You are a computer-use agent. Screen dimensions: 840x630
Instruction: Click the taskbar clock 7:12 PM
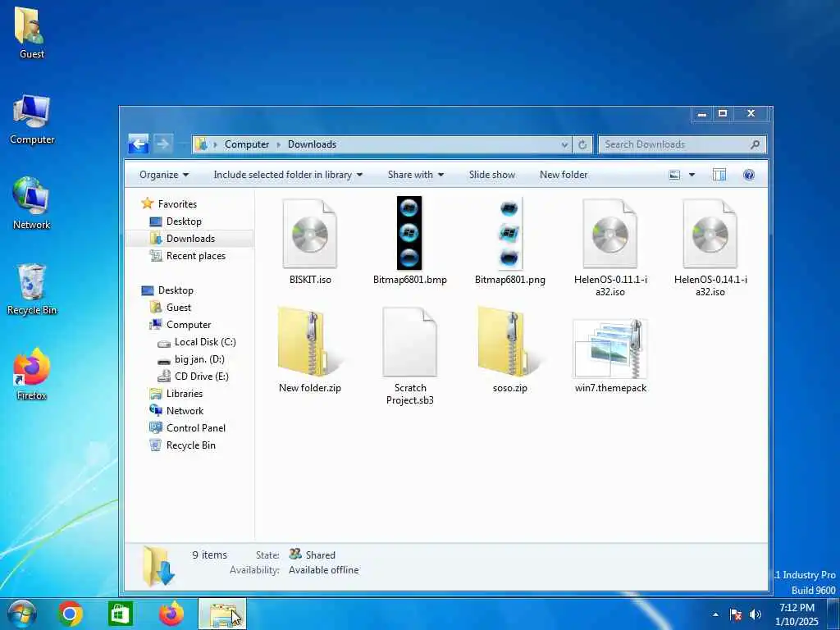(797, 608)
